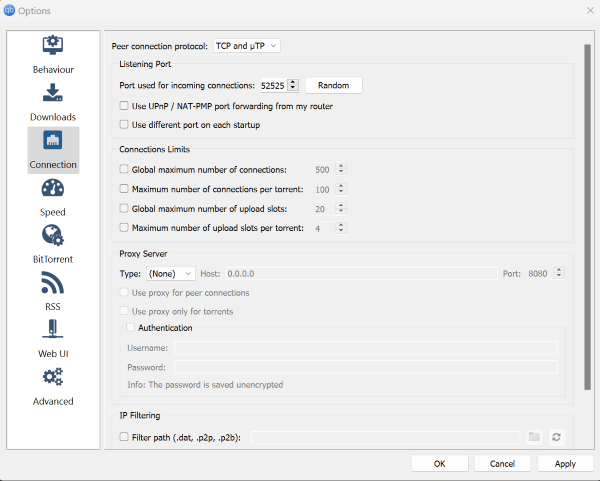Image resolution: width=600 pixels, height=481 pixels.
Task: Click the global connections 500 stepper
Action: (341, 169)
